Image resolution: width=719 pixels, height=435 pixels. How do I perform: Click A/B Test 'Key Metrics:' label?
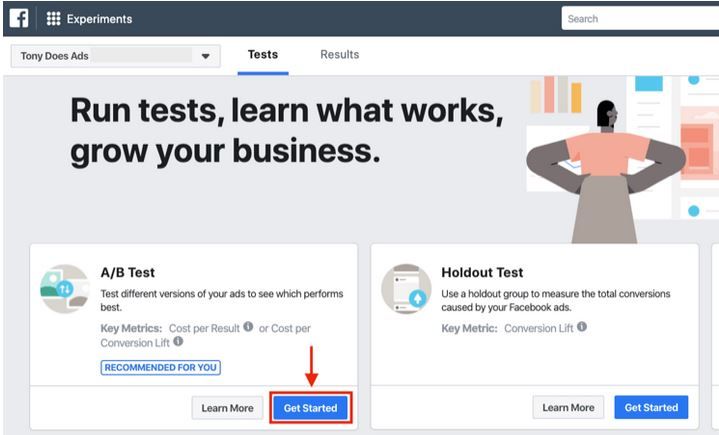131,328
